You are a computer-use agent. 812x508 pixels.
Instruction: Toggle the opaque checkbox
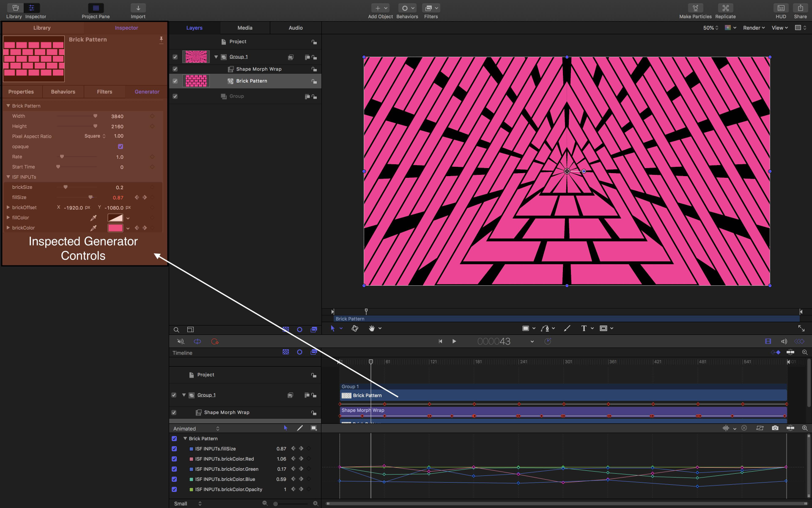pos(121,146)
